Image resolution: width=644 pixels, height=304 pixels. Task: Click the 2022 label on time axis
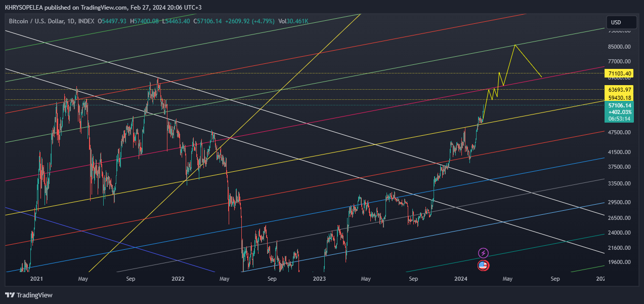(x=178, y=279)
